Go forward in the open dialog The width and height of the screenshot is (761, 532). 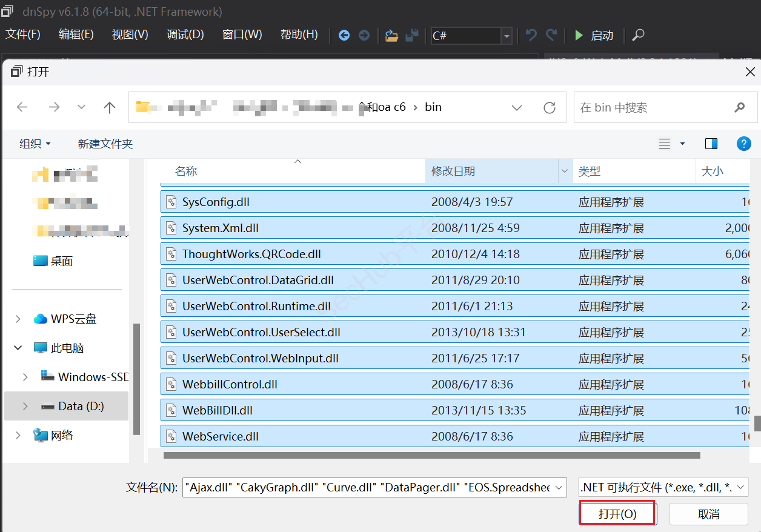54,107
